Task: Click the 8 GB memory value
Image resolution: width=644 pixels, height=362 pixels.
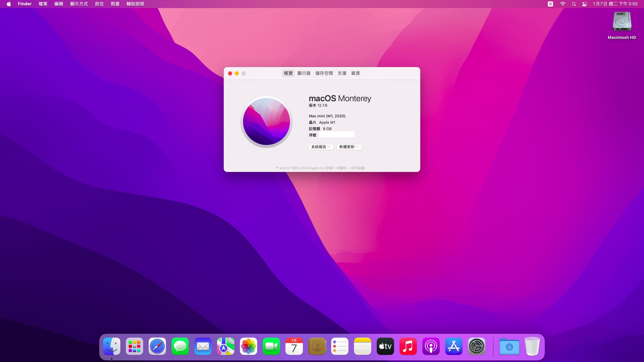Action: (x=327, y=129)
